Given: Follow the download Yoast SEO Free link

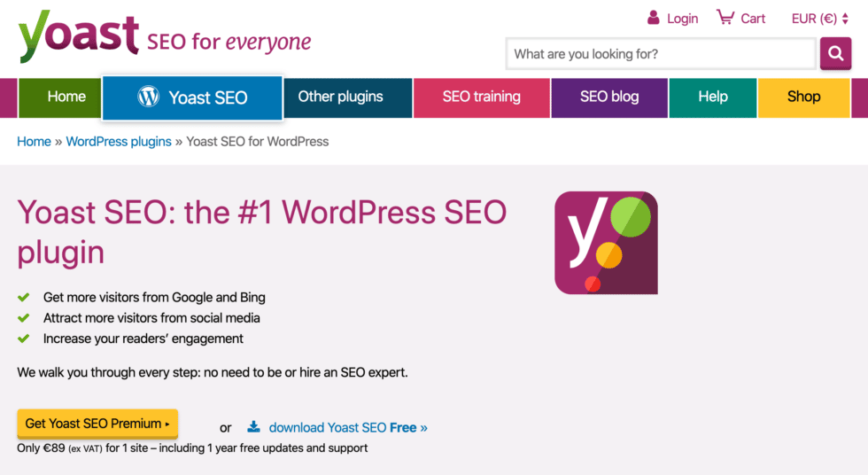Looking at the screenshot, I should click(x=348, y=427).
